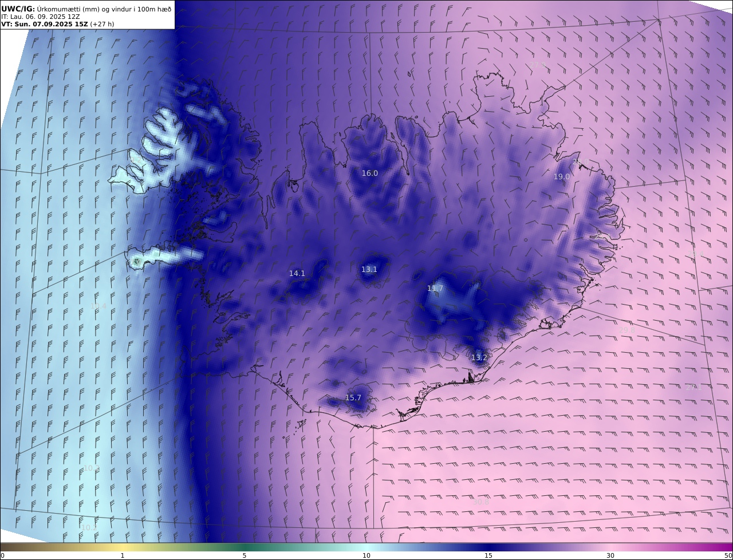
Task: Click the 13.2 value near the southeast coast
Action: [479, 358]
